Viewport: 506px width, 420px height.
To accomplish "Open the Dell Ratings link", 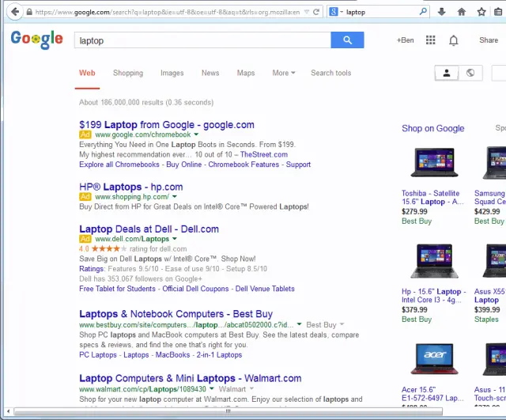I will 92,269.
